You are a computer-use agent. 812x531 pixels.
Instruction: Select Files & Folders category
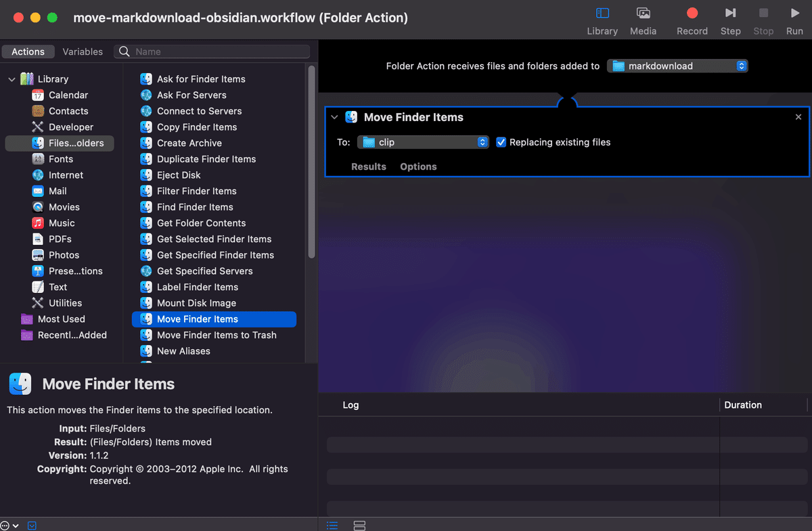60,143
